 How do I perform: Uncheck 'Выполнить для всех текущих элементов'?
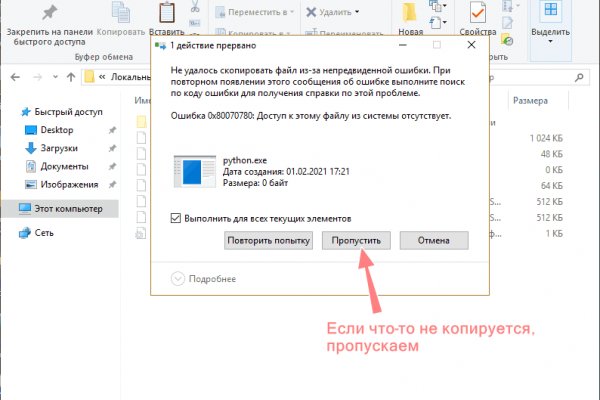tap(176, 217)
